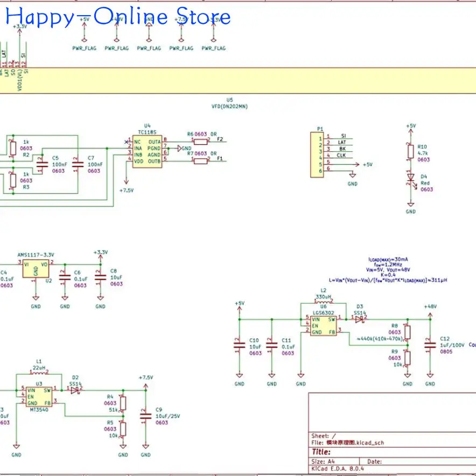
Task: Click the C10 10uF capacitor symbol
Action: tap(240, 345)
